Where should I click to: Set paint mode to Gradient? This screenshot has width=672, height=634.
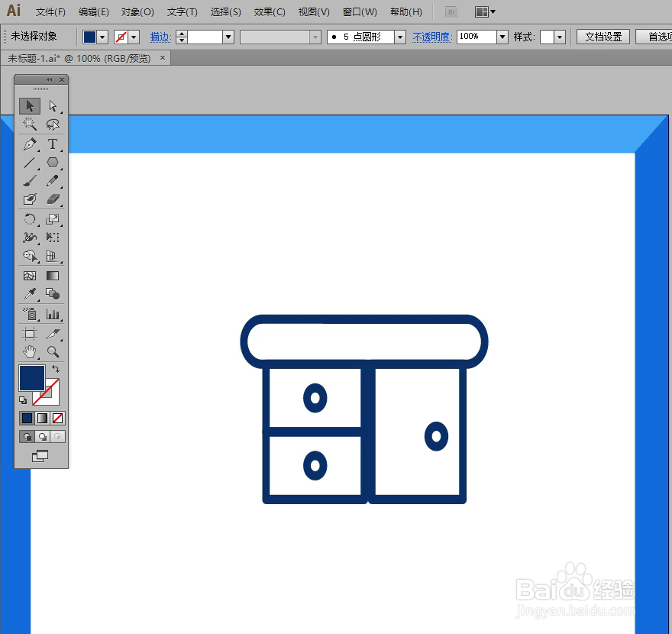42,418
